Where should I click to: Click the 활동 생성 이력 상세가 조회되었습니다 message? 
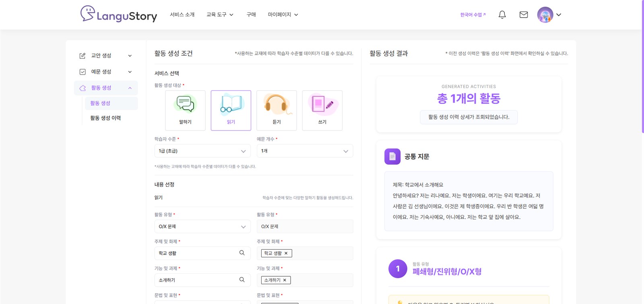[469, 117]
